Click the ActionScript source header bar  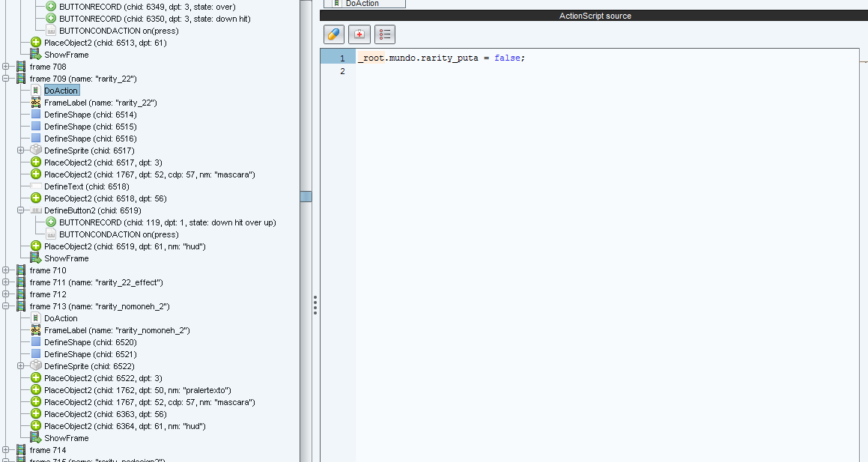[595, 16]
